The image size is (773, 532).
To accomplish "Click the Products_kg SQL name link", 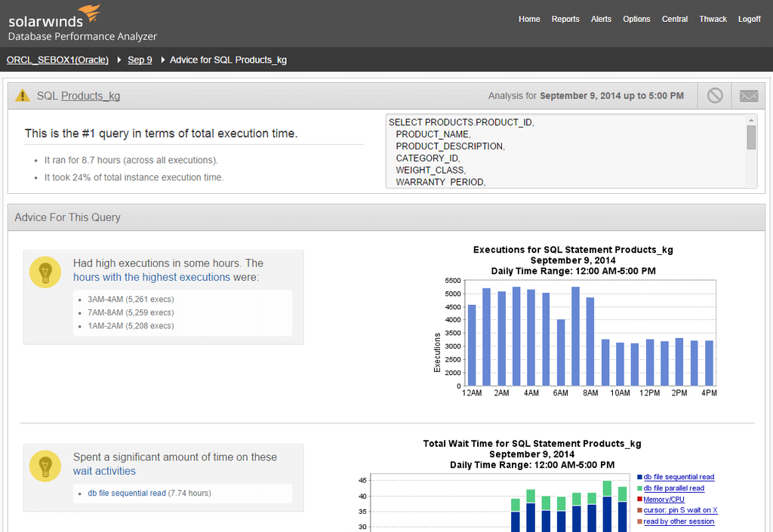I will click(x=91, y=96).
